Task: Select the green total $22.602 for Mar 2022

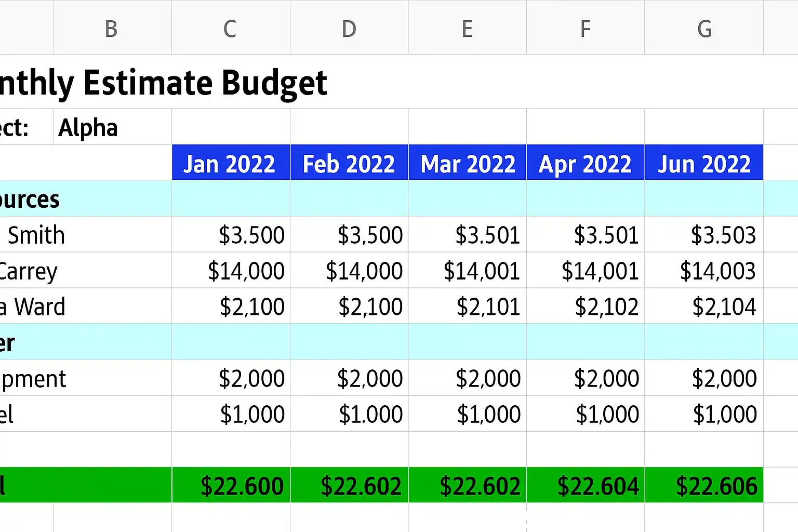Action: pyautogui.click(x=468, y=485)
